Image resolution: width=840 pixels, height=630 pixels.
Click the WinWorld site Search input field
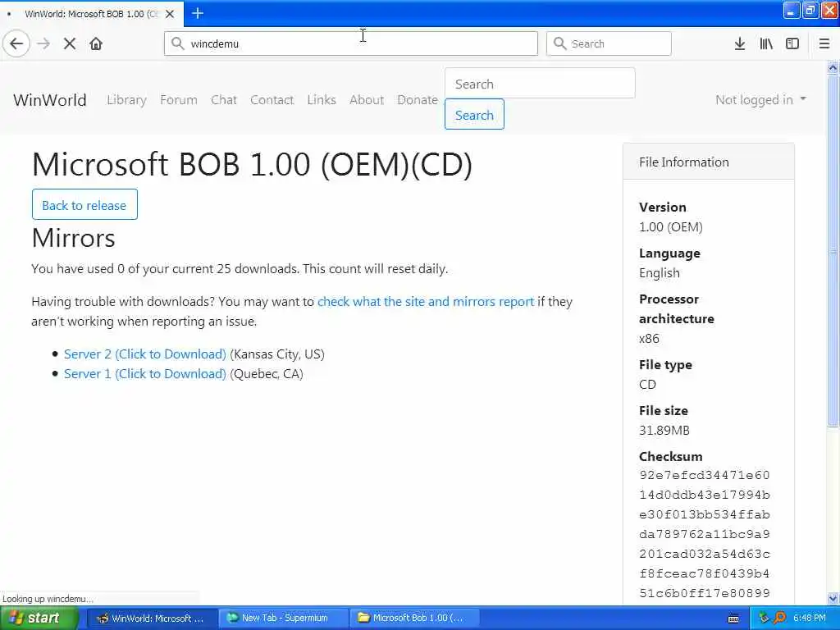(540, 84)
